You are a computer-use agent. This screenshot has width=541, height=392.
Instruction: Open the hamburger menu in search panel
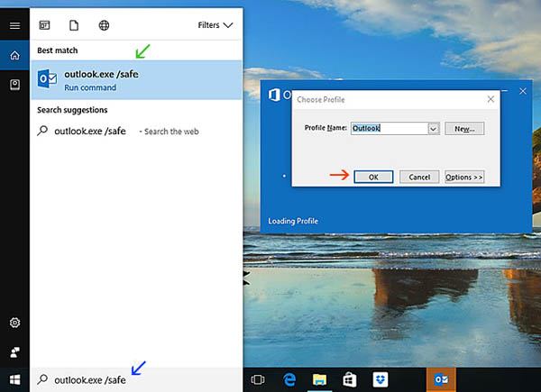[x=14, y=26]
